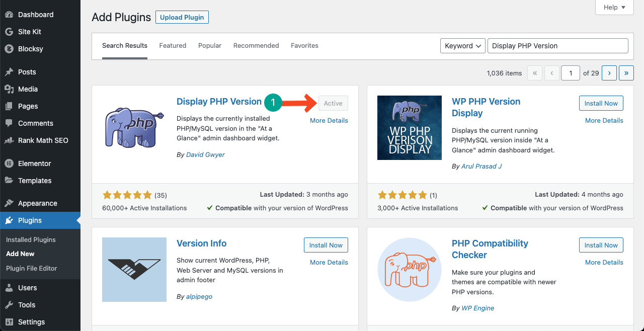Open the Blocksy menu icon
This screenshot has width=644, height=331.
pyautogui.click(x=9, y=49)
